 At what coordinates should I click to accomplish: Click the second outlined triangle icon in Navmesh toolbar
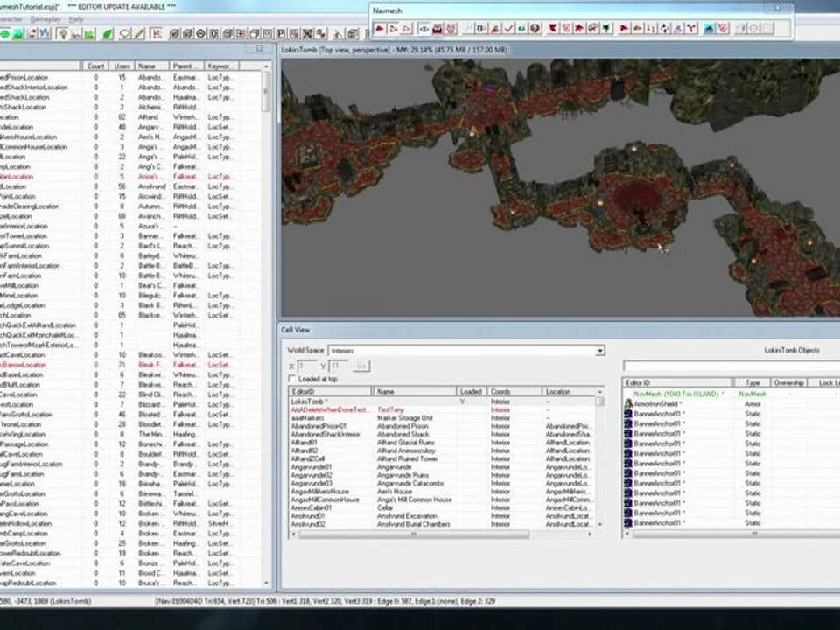393,28
